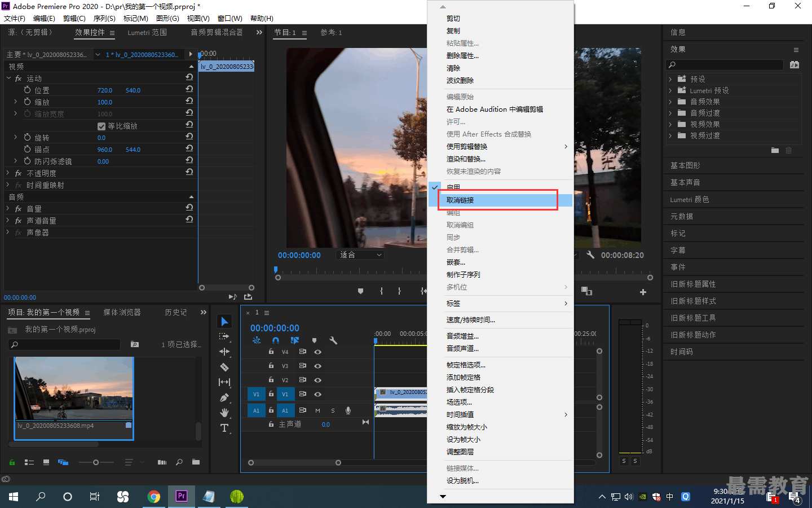Click the Effects panel search field
The width and height of the screenshot is (812, 508).
click(725, 65)
